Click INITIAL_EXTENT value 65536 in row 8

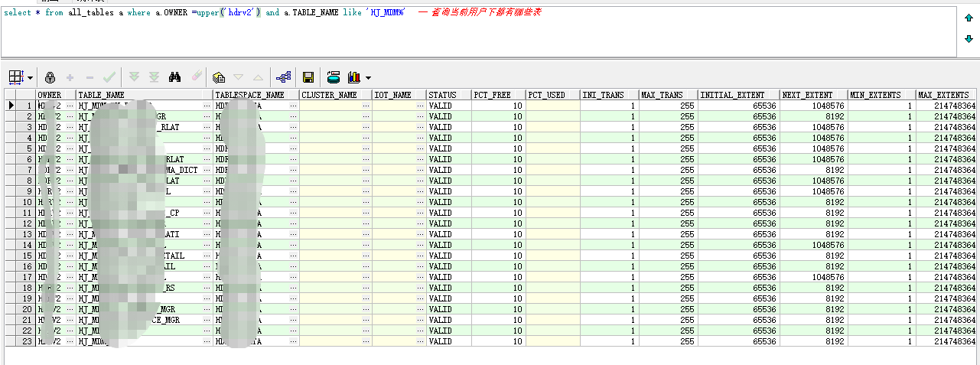pyautogui.click(x=739, y=181)
